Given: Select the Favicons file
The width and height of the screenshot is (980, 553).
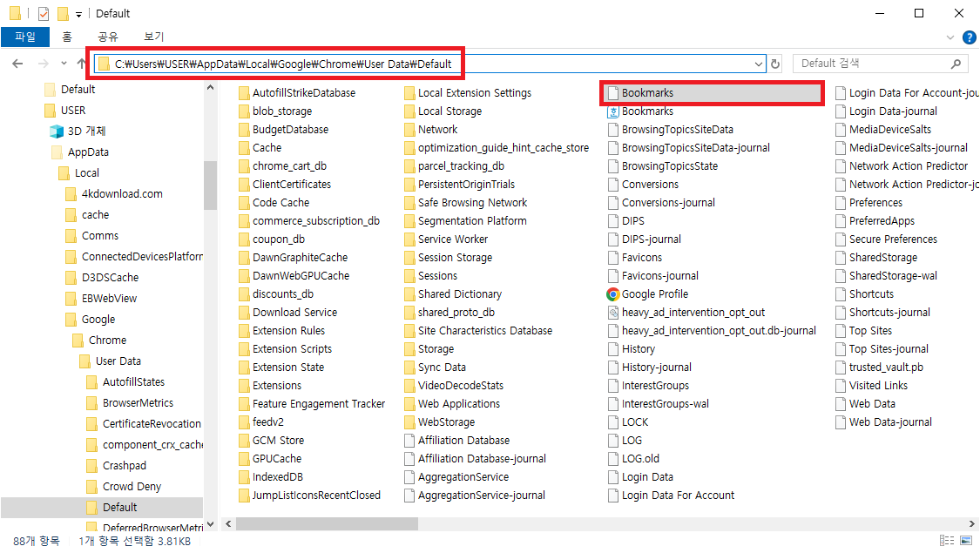Looking at the screenshot, I should 642,258.
